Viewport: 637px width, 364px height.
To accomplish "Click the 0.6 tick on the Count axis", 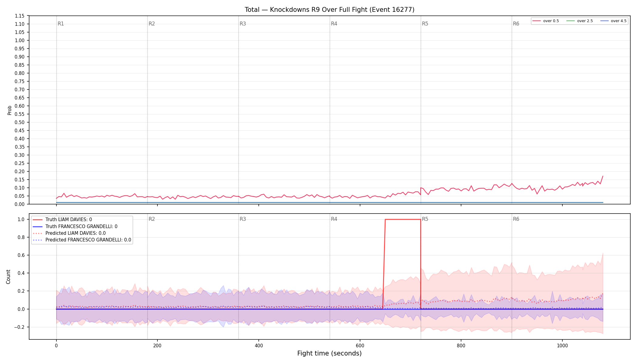I will pyautogui.click(x=21, y=255).
